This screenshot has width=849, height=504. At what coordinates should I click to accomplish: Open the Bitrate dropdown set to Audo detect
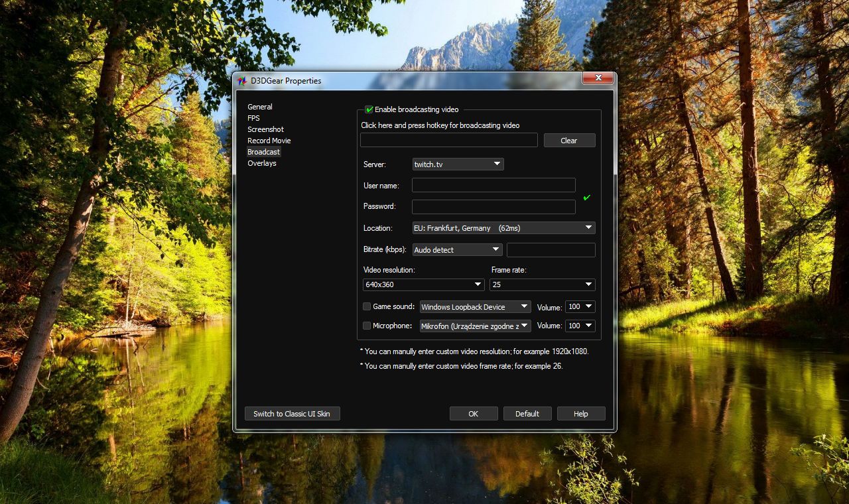tap(458, 250)
